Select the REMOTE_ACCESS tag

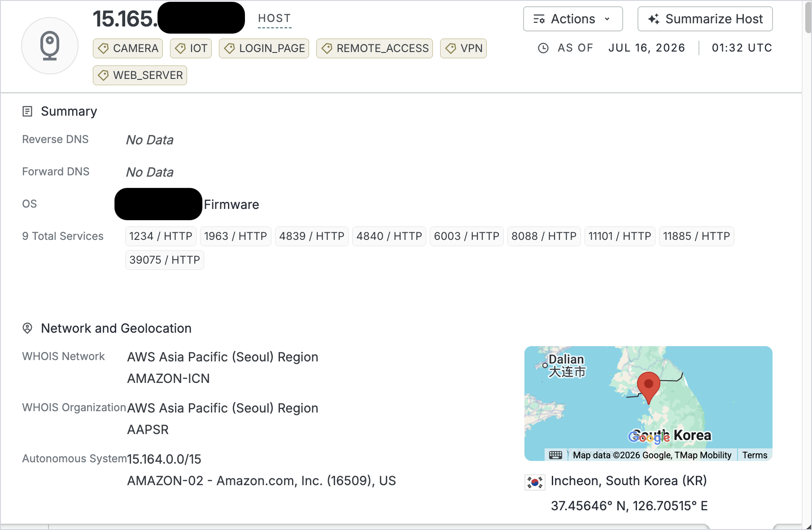[375, 48]
